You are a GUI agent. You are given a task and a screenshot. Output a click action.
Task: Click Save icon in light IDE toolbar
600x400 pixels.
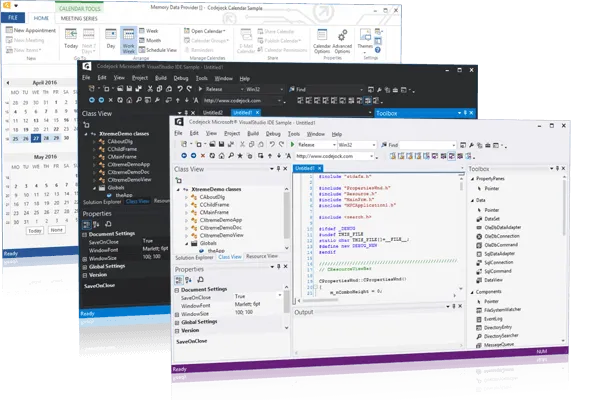[x=221, y=144]
